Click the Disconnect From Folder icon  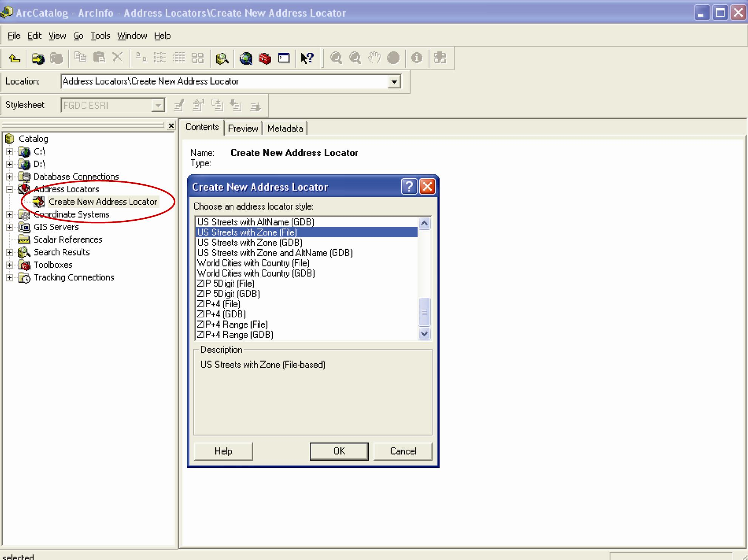(56, 58)
